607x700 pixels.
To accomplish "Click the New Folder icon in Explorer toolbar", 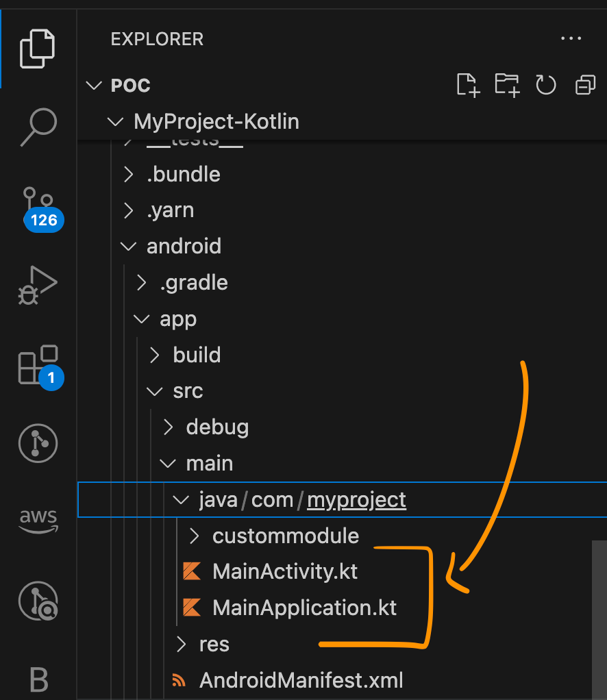I will tap(507, 85).
